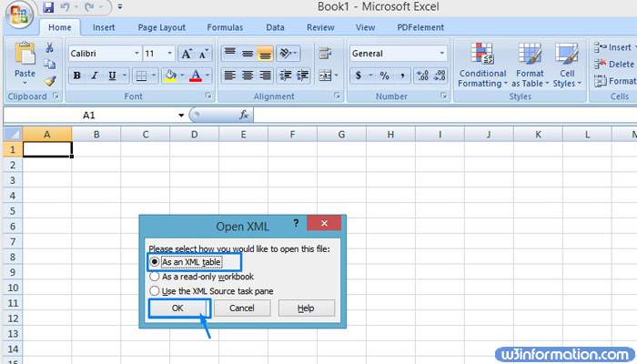Switch to the Insert ribbon tab
Viewport: 637px width, 364px height.
(x=104, y=27)
